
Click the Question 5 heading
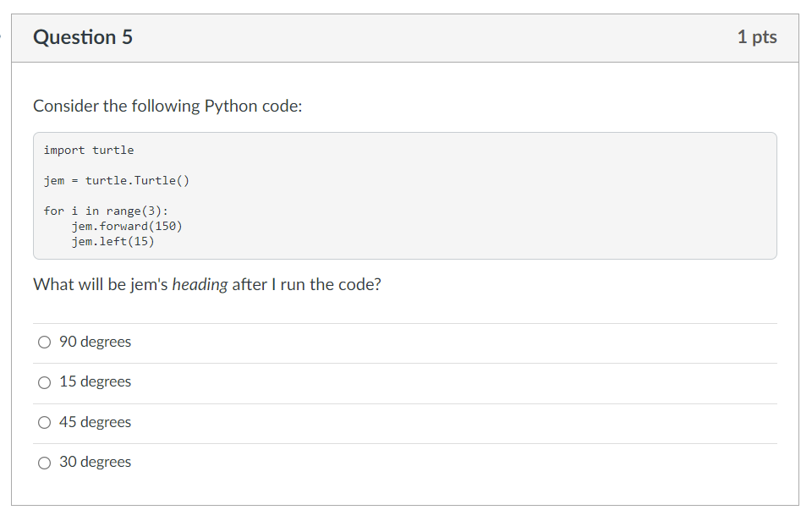pos(83,37)
